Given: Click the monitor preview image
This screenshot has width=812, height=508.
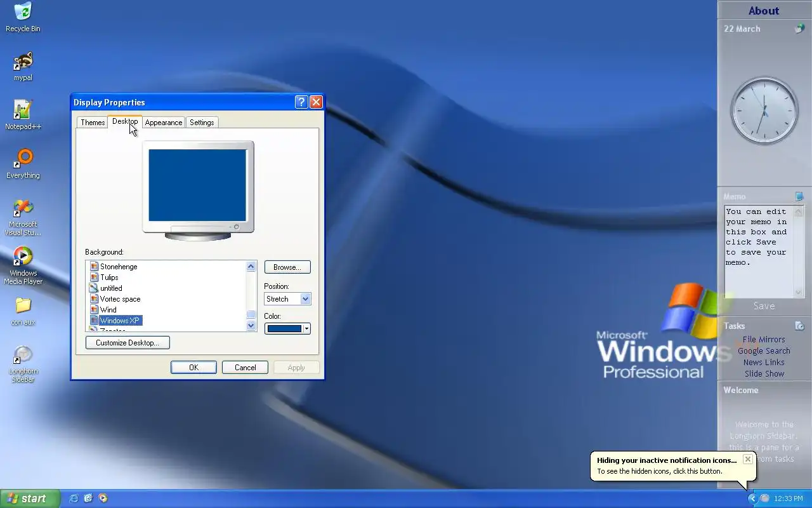Looking at the screenshot, I should (198, 190).
